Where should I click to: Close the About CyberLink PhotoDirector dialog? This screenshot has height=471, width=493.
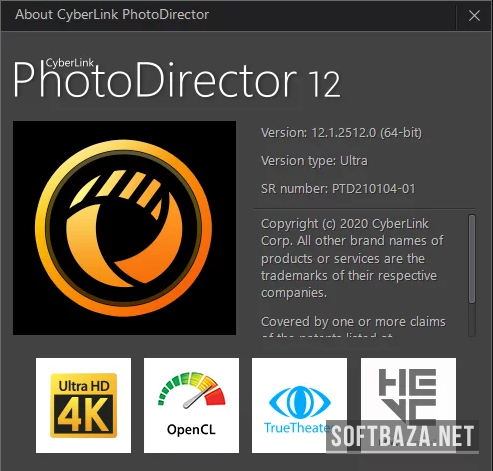coord(474,15)
